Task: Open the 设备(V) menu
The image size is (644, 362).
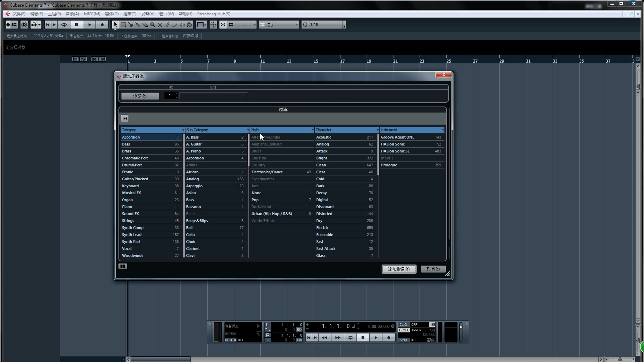Action: point(147,14)
